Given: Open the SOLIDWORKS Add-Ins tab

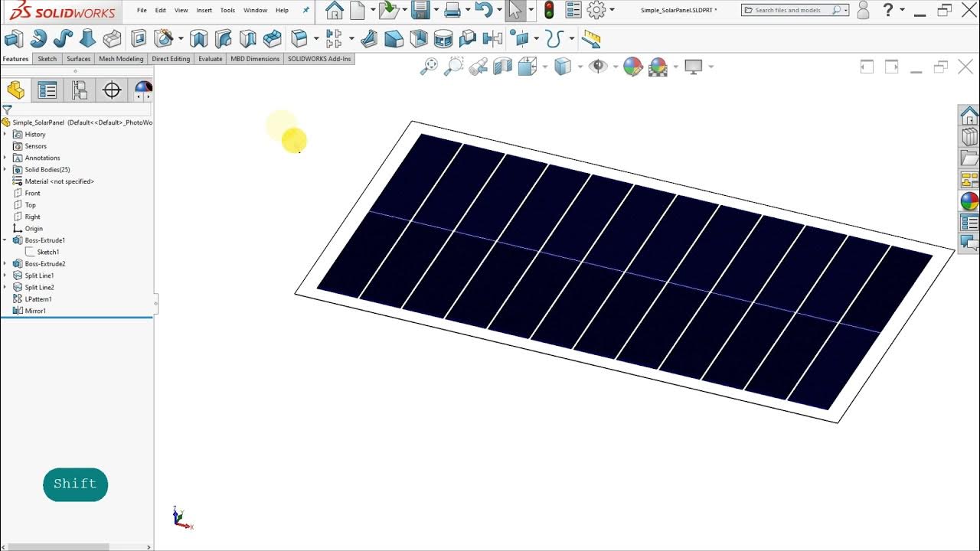Looking at the screenshot, I should click(319, 59).
